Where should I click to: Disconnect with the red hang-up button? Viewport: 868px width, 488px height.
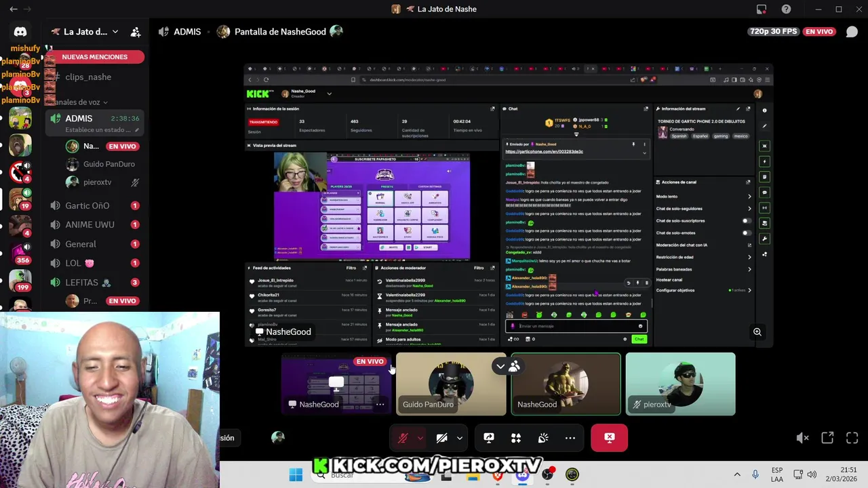tap(609, 438)
